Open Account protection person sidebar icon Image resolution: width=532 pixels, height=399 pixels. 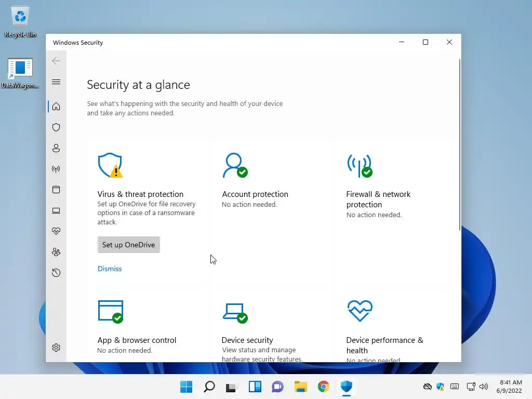pyautogui.click(x=56, y=148)
